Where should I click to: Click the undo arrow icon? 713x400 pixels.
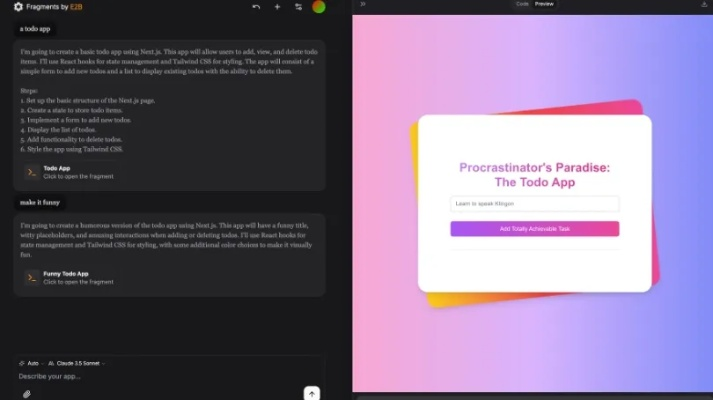[x=256, y=7]
